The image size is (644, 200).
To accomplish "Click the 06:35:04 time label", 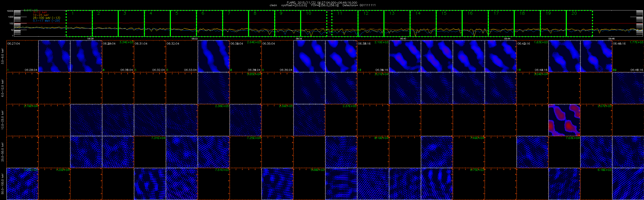I will tap(268, 44).
